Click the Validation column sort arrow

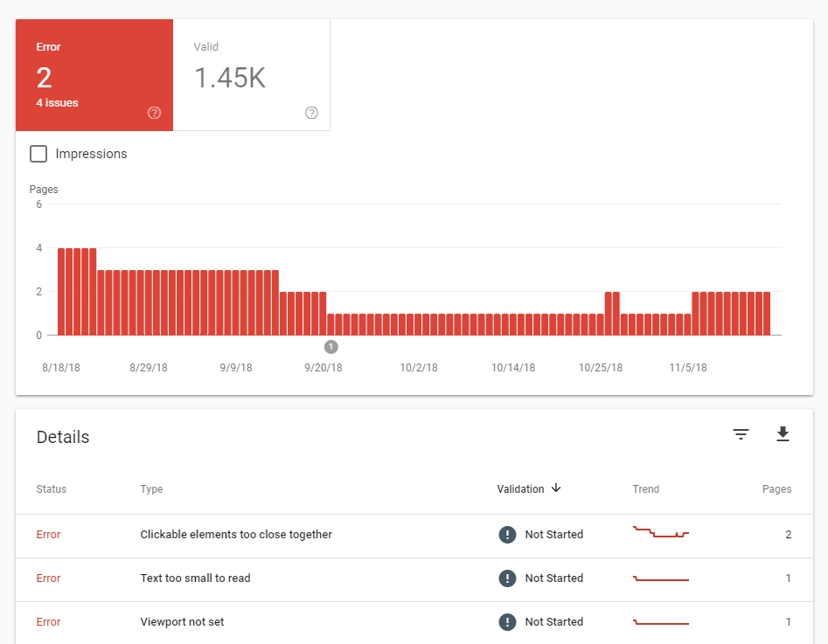click(x=557, y=489)
